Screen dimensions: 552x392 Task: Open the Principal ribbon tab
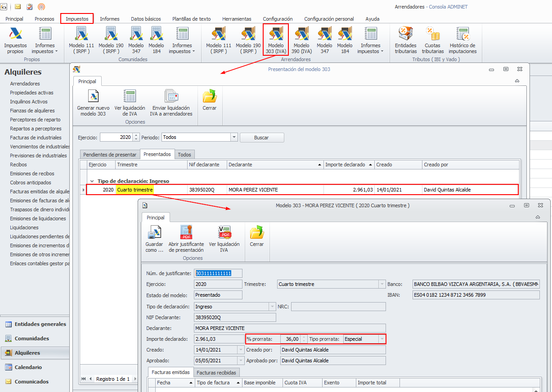pyautogui.click(x=14, y=19)
